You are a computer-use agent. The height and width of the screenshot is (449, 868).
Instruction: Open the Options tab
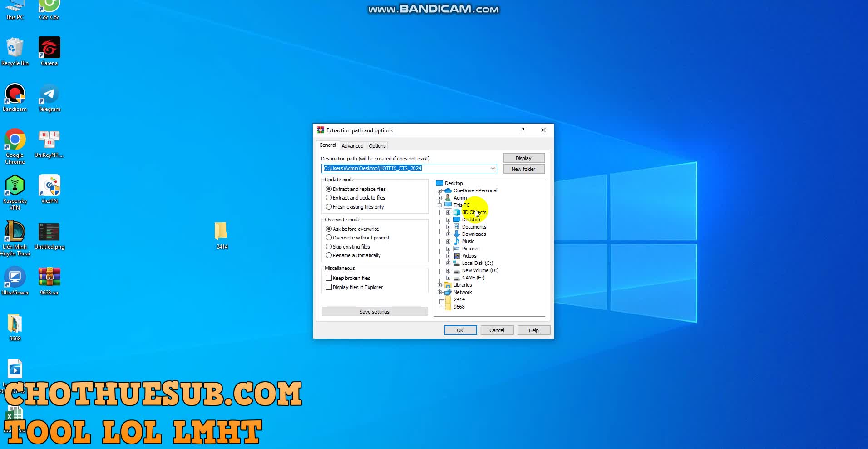tap(377, 146)
